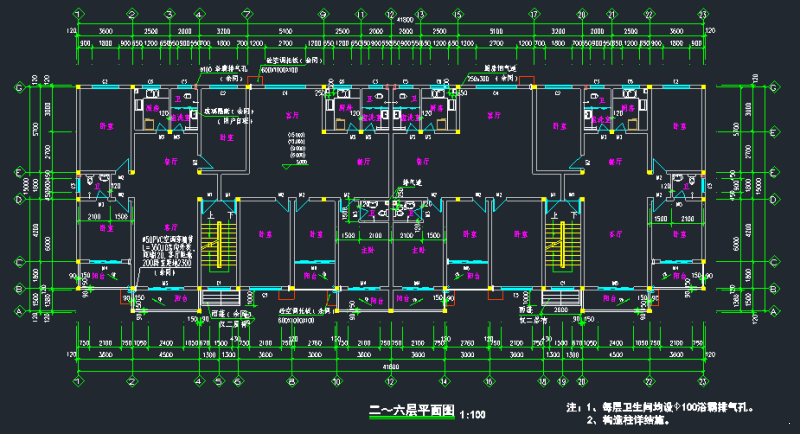
Task: Select the 1:100 scale text
Action: pyautogui.click(x=471, y=414)
